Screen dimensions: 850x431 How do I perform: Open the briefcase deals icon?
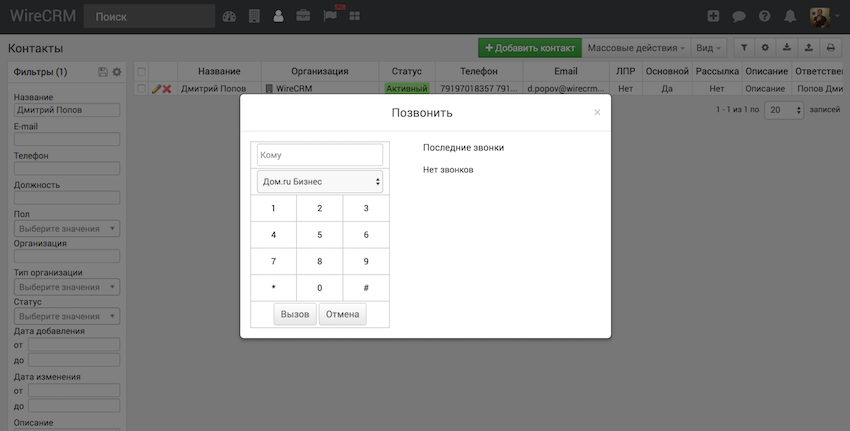[302, 16]
